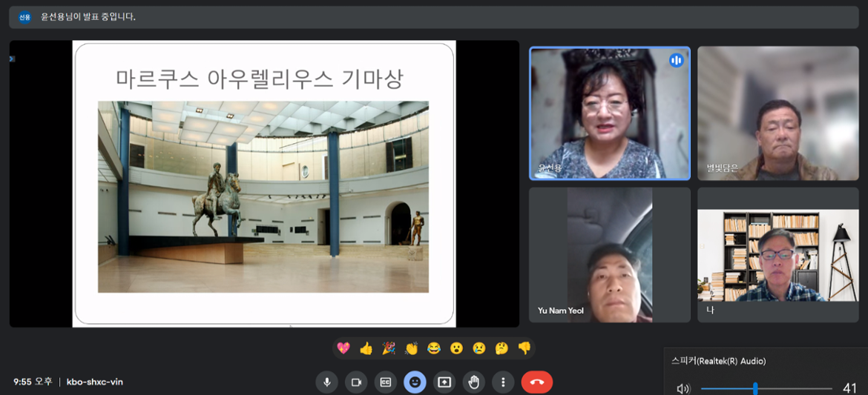Send the thumbs up reaction
Viewport: 868px width, 395px height.
(366, 348)
